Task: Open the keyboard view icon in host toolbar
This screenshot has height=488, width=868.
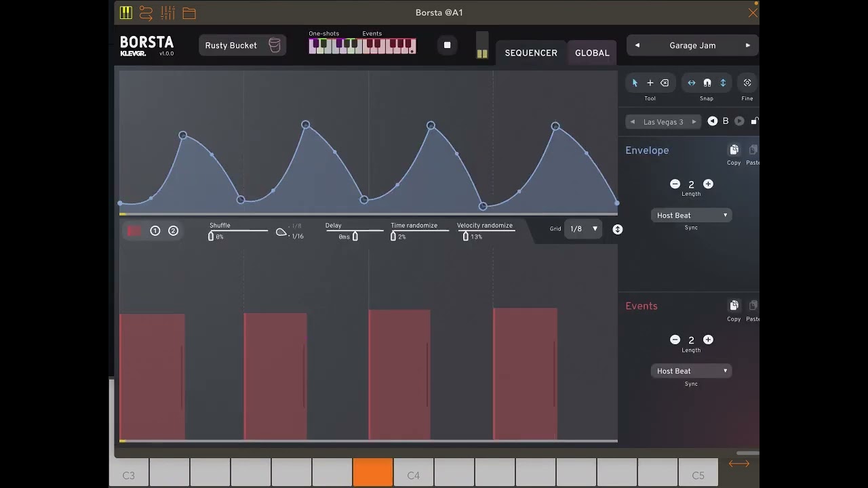Action: pyautogui.click(x=125, y=12)
